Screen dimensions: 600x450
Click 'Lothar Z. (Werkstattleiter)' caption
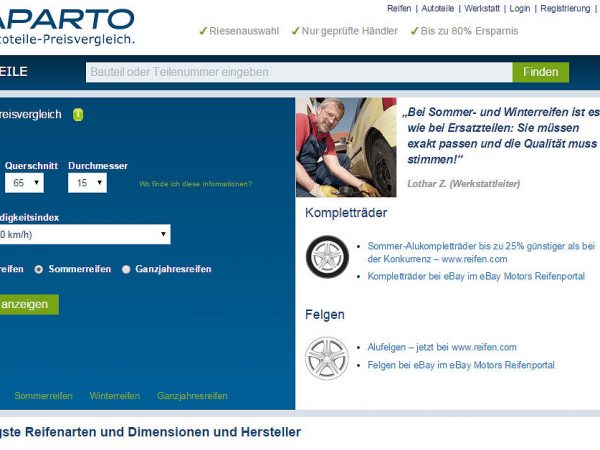tap(464, 184)
